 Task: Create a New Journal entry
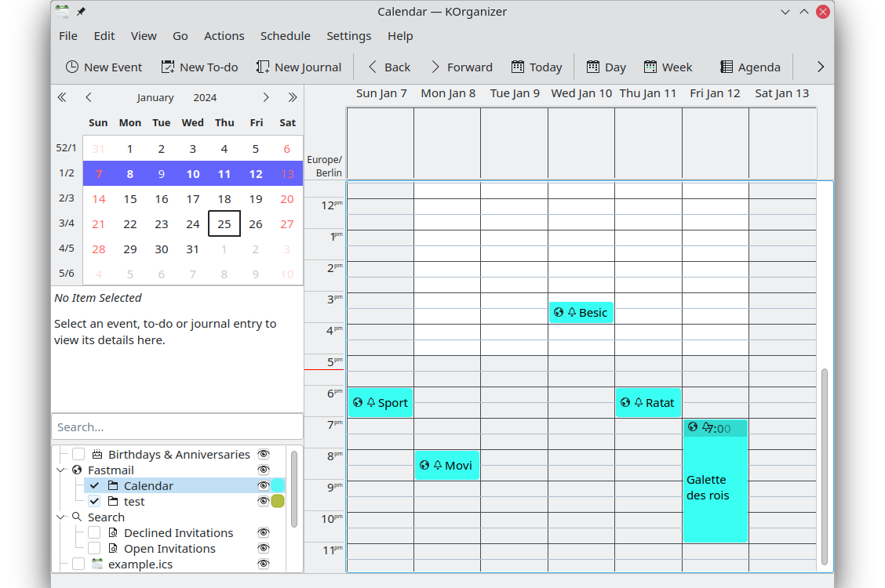point(263,67)
